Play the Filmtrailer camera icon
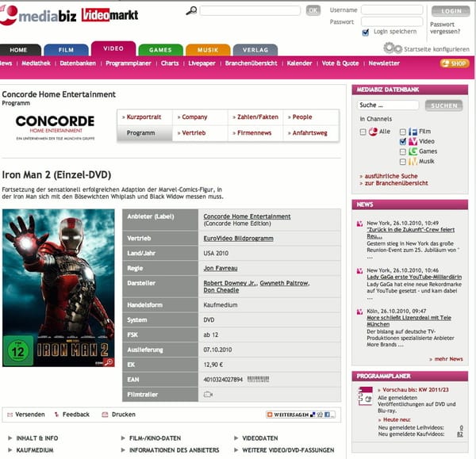Screen dimensions: 476x459 click(208, 394)
